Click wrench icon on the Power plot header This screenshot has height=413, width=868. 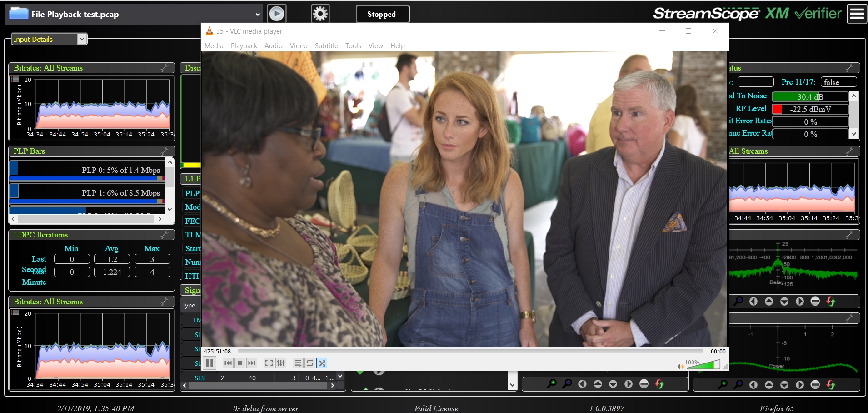(849, 318)
